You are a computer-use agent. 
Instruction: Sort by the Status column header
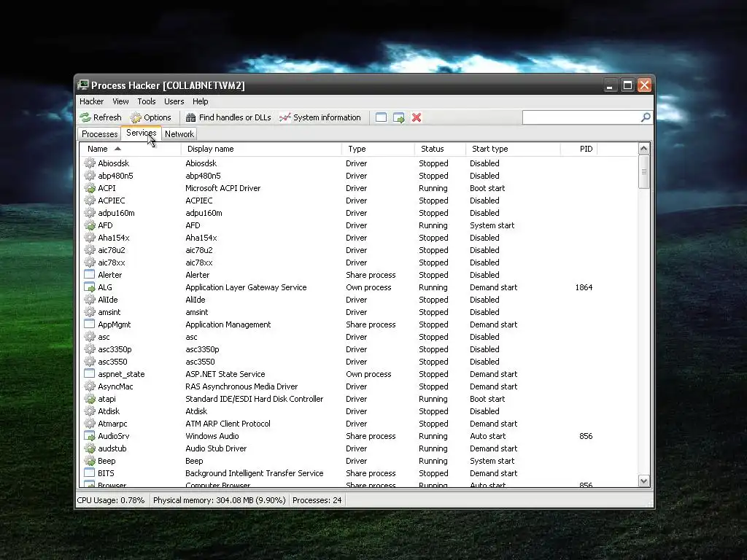pyautogui.click(x=440, y=149)
